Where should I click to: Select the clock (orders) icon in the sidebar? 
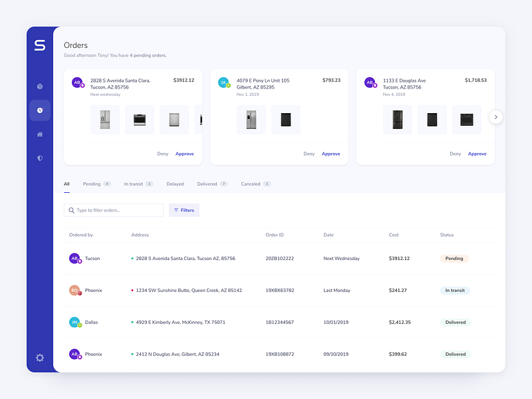[x=40, y=110]
